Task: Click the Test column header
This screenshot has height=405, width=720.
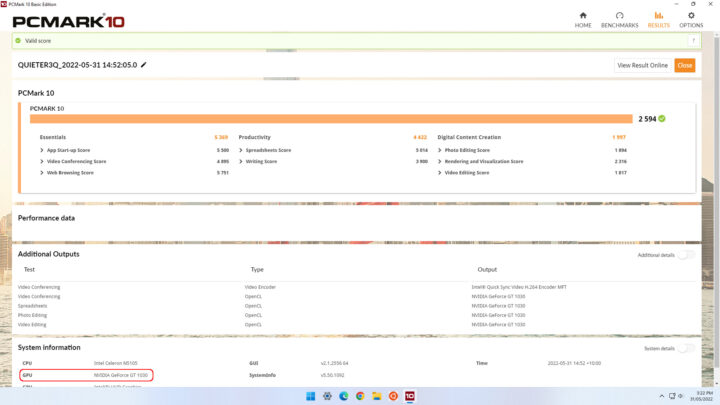Action: coord(29,270)
